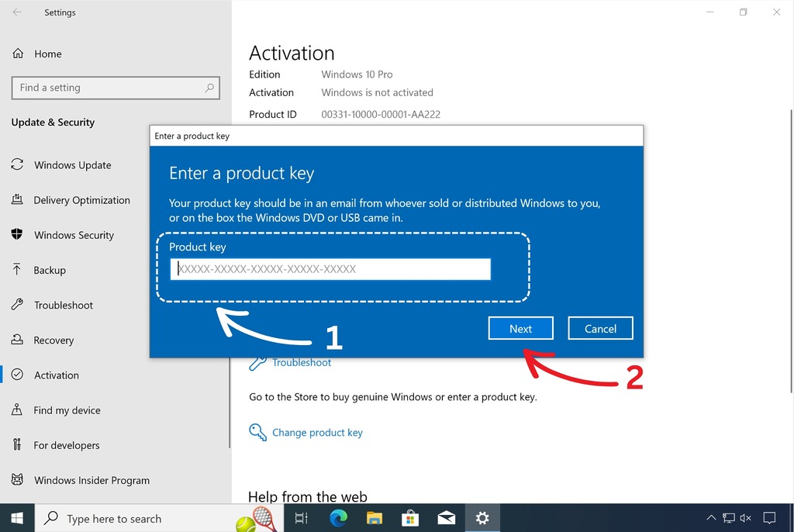Open Windows Update settings
794x532 pixels.
click(72, 165)
